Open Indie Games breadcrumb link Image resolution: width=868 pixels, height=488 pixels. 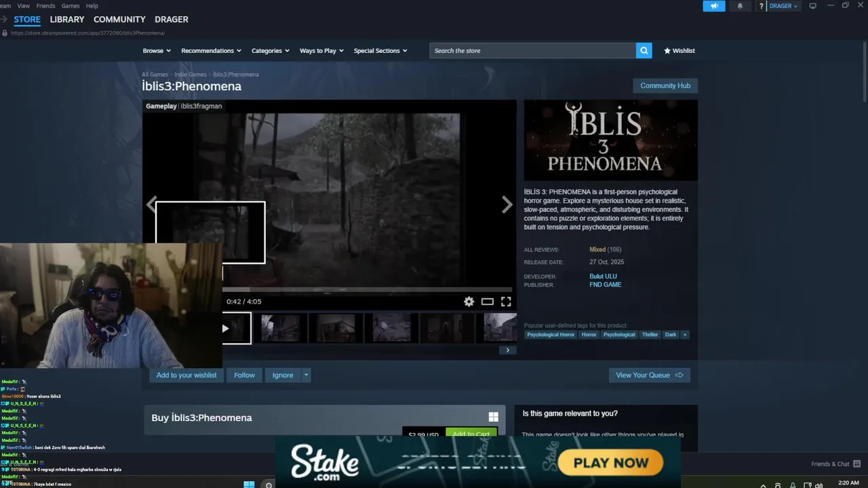coord(190,75)
